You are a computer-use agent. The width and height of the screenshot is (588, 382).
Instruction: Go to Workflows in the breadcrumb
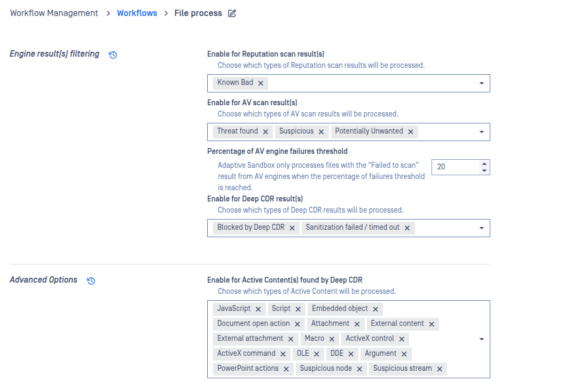click(x=137, y=13)
